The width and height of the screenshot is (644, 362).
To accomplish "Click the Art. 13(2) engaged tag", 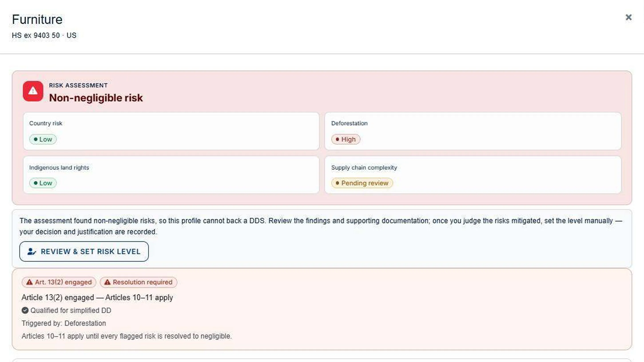I will [x=59, y=282].
